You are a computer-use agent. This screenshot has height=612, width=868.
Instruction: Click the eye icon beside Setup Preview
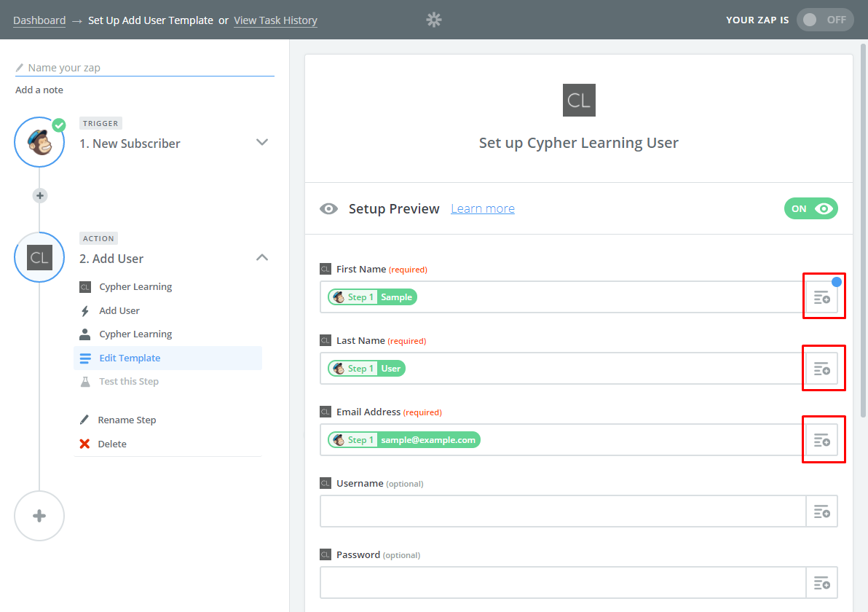coord(329,209)
